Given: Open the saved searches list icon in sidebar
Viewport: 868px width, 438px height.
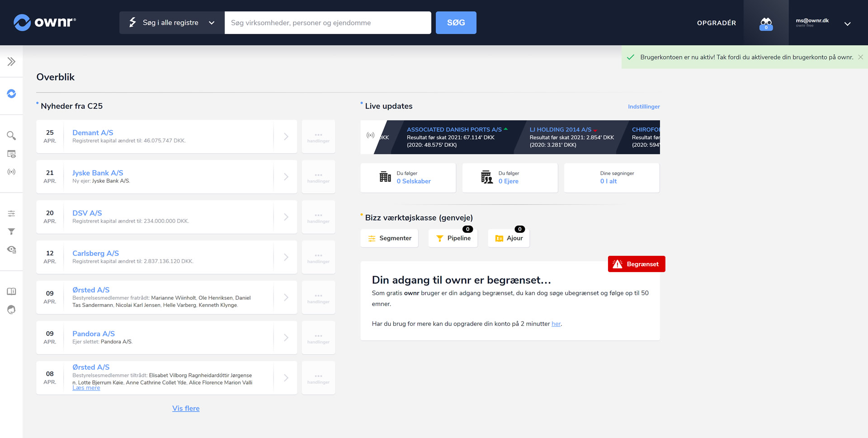Looking at the screenshot, I should click(11, 154).
